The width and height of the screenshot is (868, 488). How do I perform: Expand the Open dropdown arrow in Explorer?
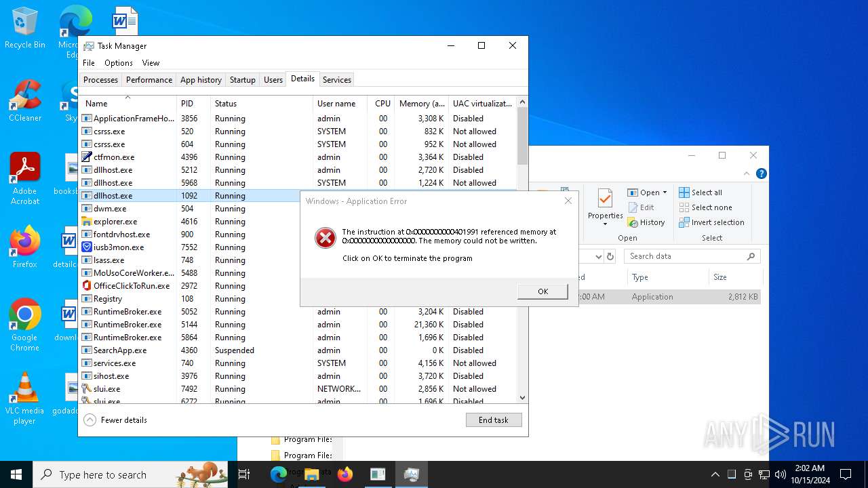[665, 192]
